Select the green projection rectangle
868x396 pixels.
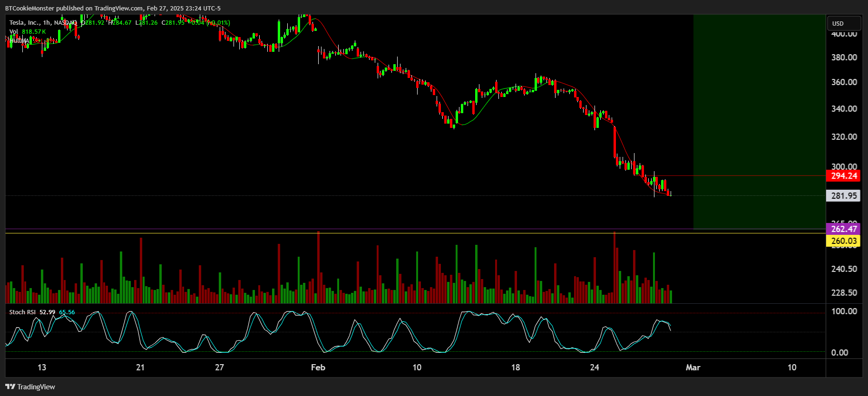pos(760,122)
